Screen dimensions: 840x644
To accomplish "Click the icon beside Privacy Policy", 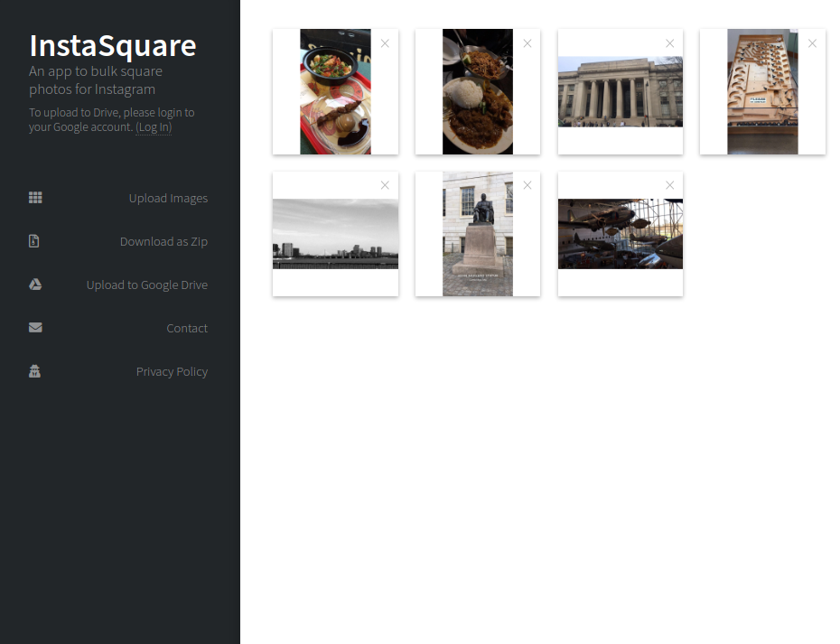I will pos(34,370).
